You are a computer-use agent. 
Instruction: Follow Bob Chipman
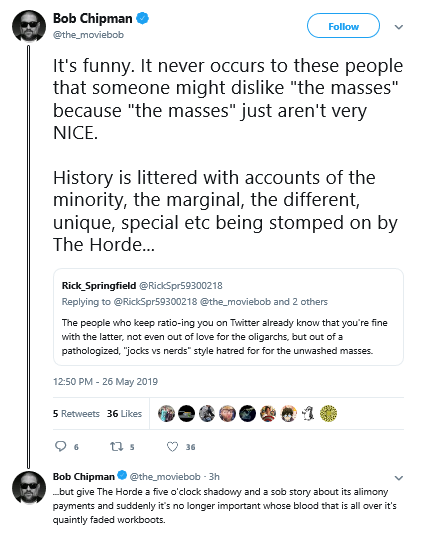[x=343, y=26]
